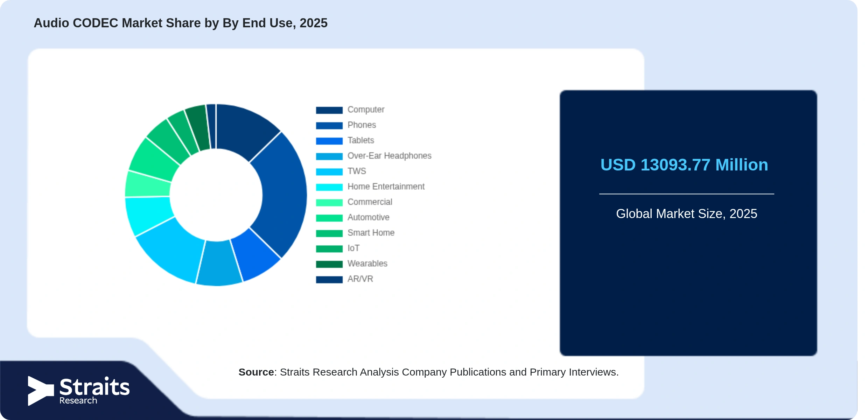Select the AR/VR legend label
868x420 pixels.
pyautogui.click(x=360, y=279)
